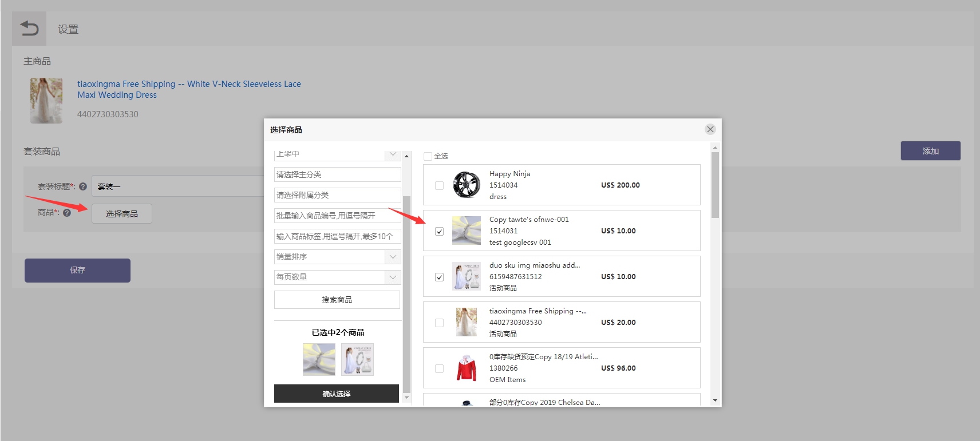
Task: Confirm with the 确认选择 button
Action: click(336, 394)
